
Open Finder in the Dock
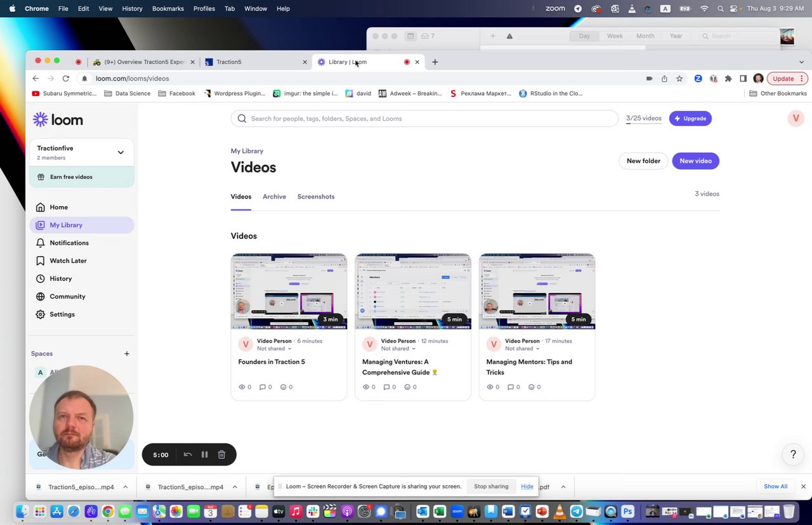pos(22,512)
